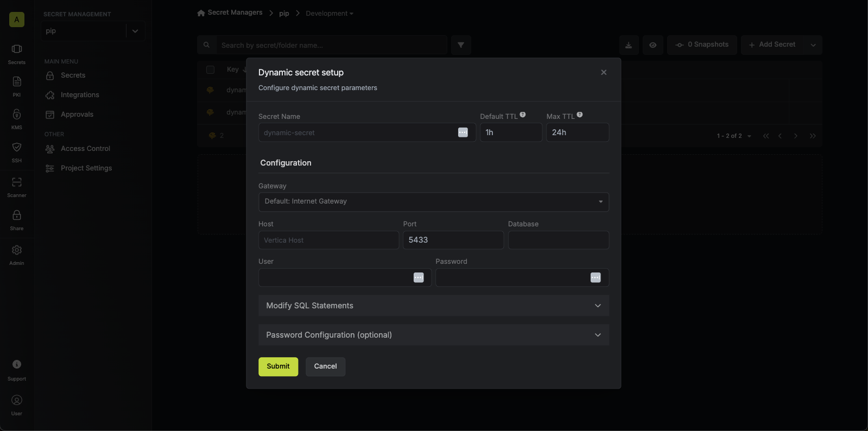Click the download secrets icon
Viewport: 868px width, 431px height.
click(629, 45)
